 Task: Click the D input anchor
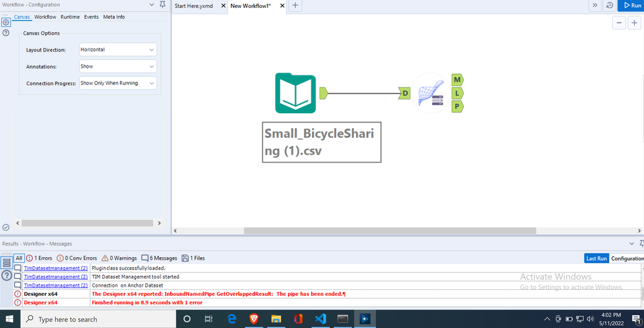[404, 93]
